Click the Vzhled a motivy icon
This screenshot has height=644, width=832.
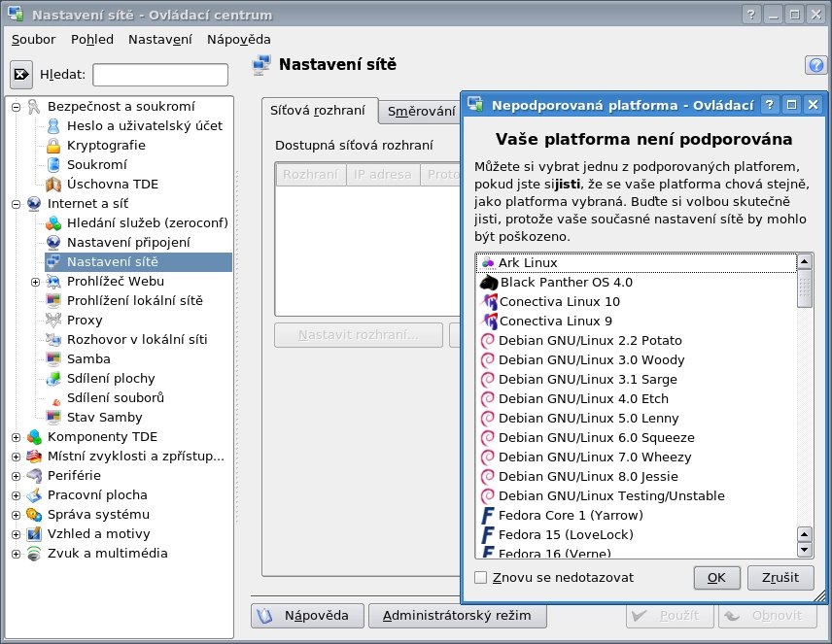point(34,533)
